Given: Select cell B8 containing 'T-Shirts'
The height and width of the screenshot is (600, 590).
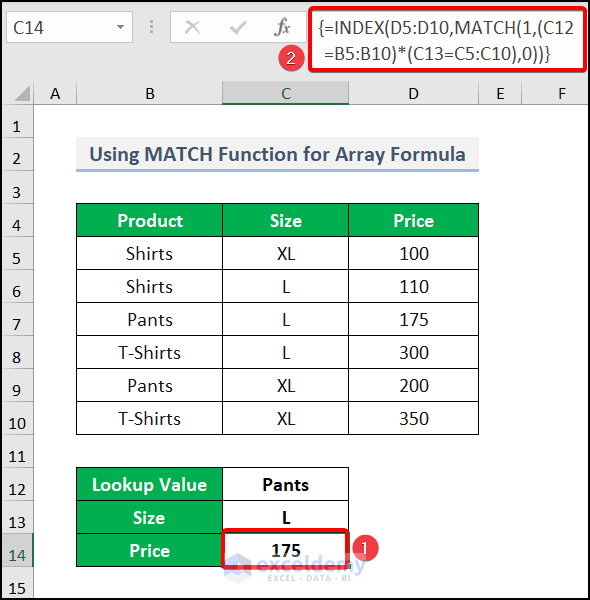Looking at the screenshot, I should [x=149, y=352].
